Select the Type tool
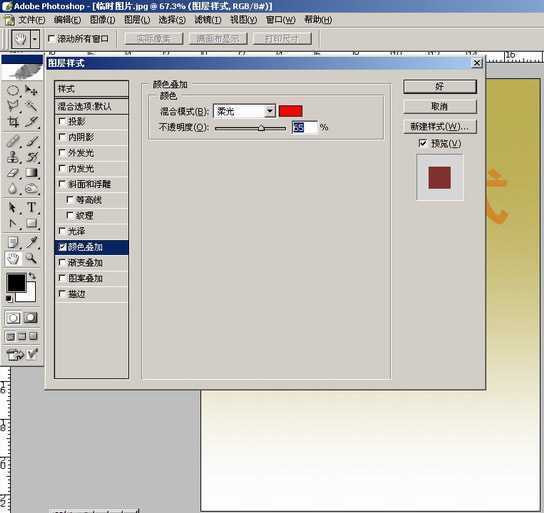544x513 pixels. click(31, 207)
